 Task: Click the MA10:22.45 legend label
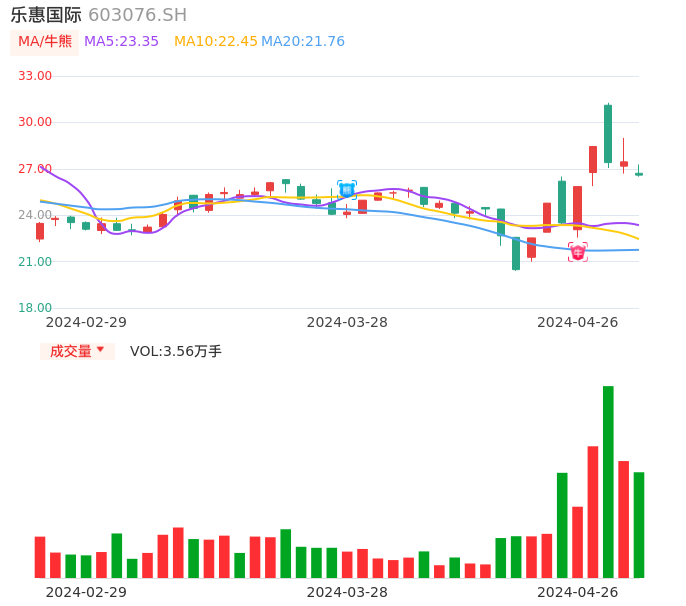click(216, 41)
